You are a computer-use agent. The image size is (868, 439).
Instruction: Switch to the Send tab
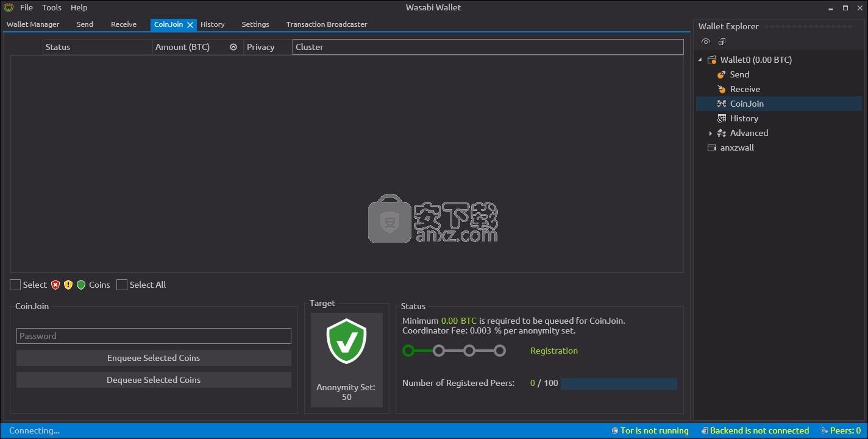click(85, 24)
